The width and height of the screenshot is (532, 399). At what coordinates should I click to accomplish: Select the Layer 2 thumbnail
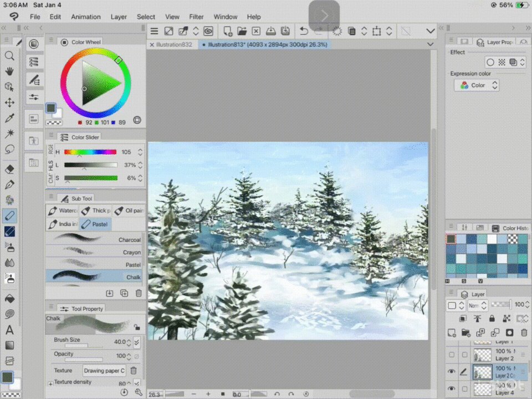click(x=482, y=355)
